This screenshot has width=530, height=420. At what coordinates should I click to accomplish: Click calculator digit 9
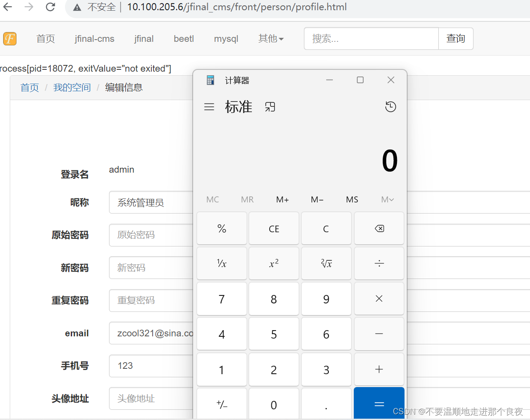(x=326, y=299)
